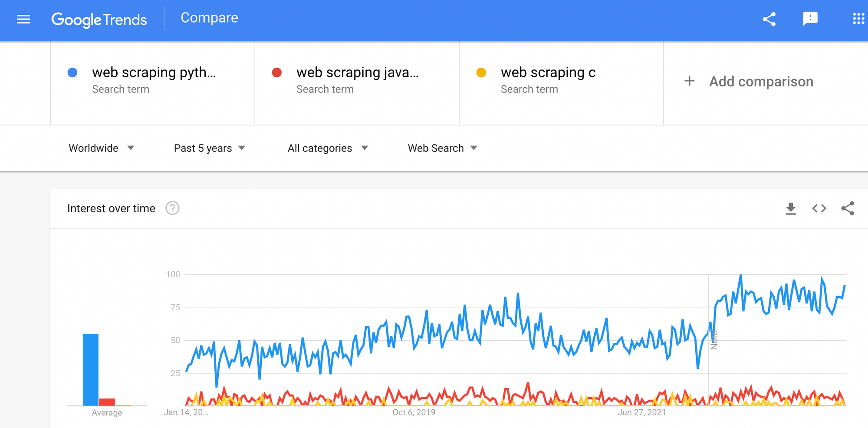Open the Worldwide region dropdown
Image resolution: width=868 pixels, height=428 pixels.
click(x=102, y=148)
